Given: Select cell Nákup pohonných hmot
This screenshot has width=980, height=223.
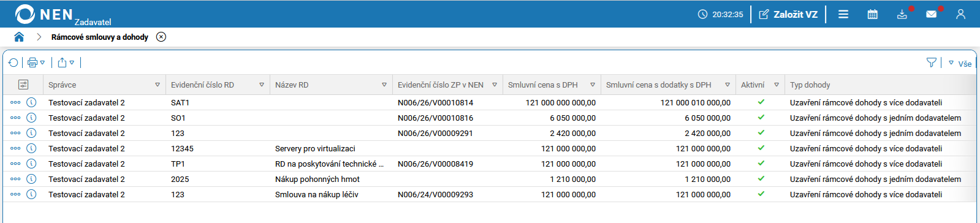Looking at the screenshot, I should [x=317, y=180].
